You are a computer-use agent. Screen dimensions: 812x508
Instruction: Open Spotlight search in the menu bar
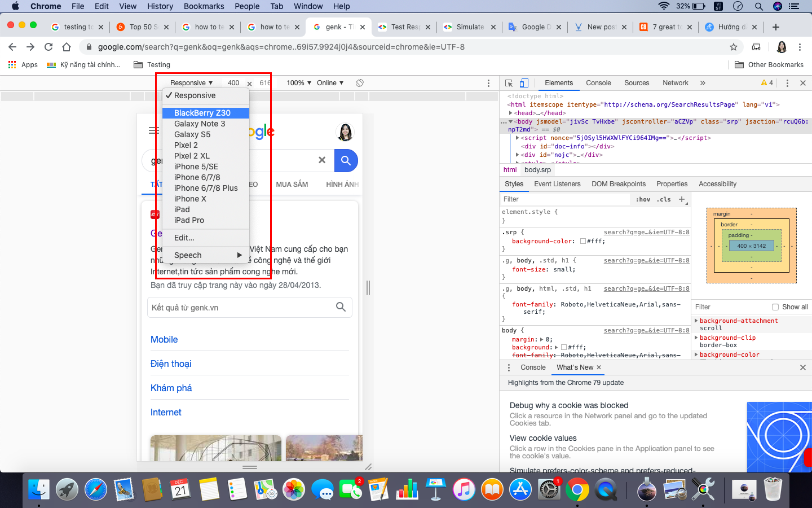(759, 6)
